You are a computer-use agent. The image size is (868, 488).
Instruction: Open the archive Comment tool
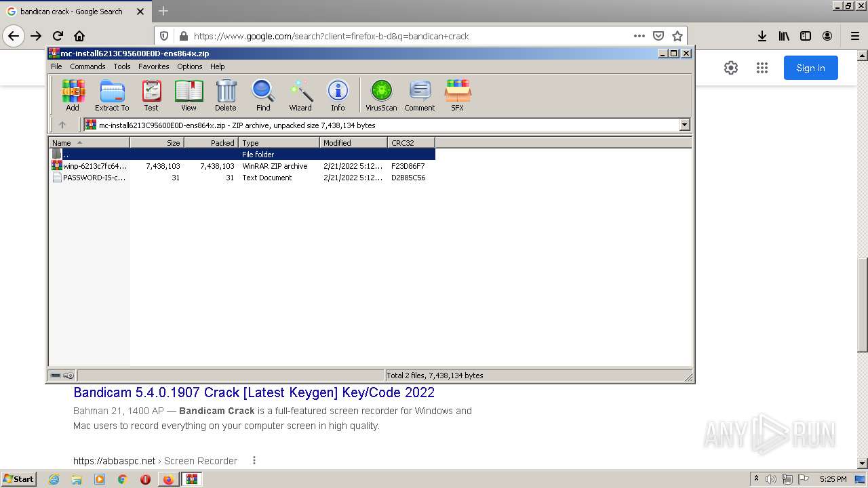(420, 95)
